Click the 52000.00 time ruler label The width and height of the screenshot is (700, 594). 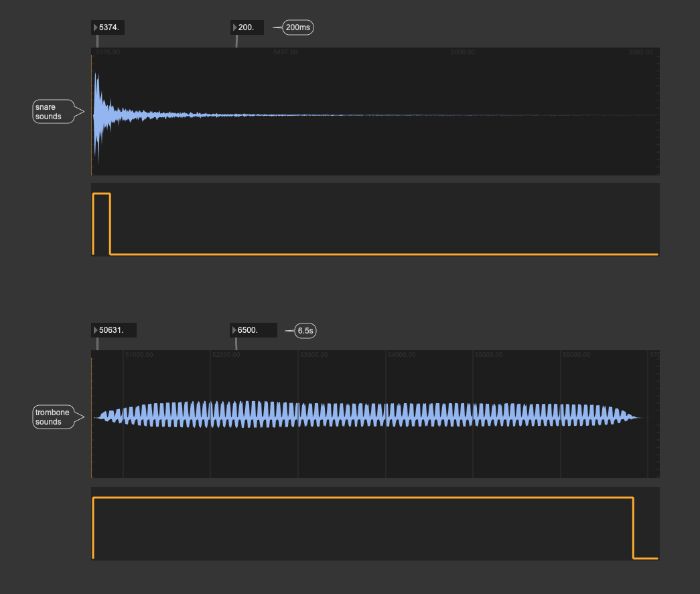pyautogui.click(x=226, y=355)
